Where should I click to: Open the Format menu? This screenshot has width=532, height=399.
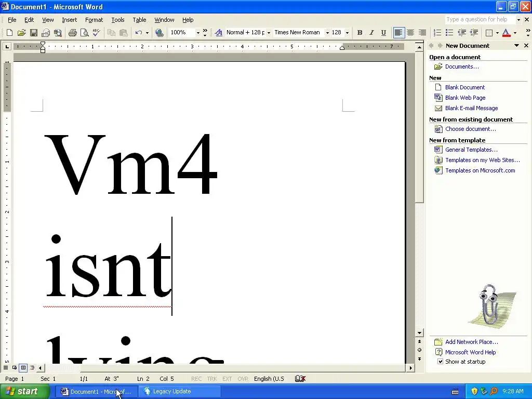click(x=94, y=20)
